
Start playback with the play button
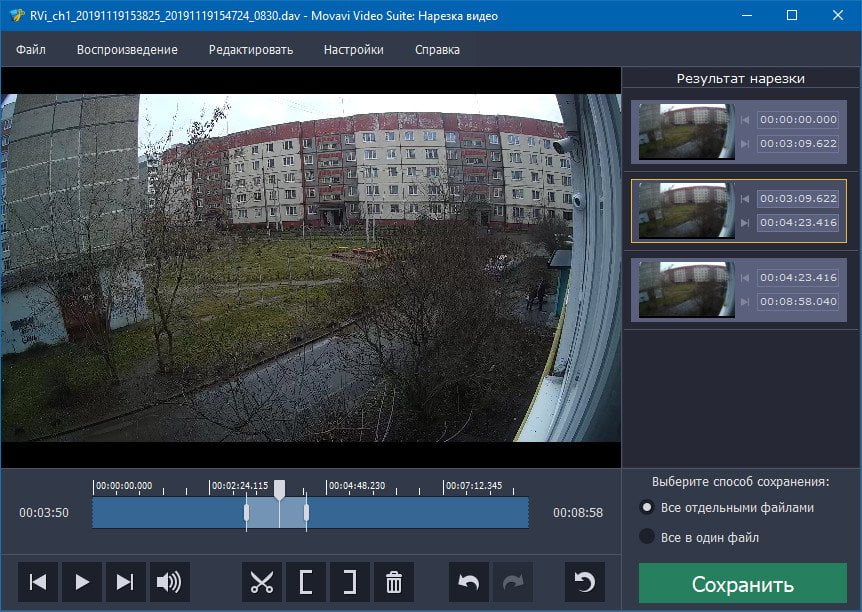(81, 582)
